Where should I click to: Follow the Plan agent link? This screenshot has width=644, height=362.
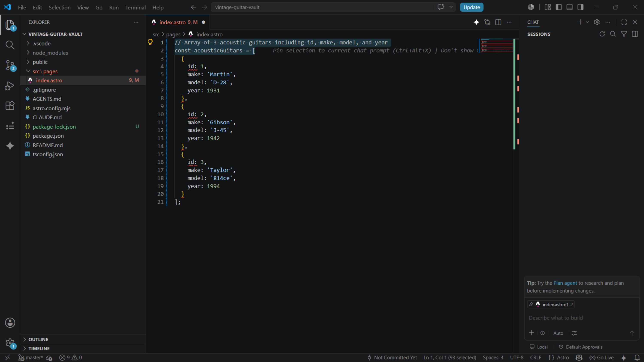[565, 283]
